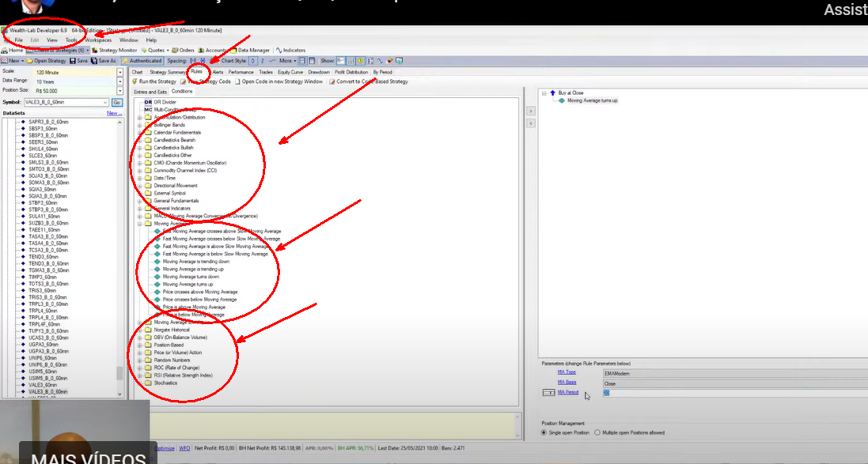Viewport: 868px width, 464px height.
Task: Select SUZB3_B_0_60min in the DataSets list
Action: [49, 224]
